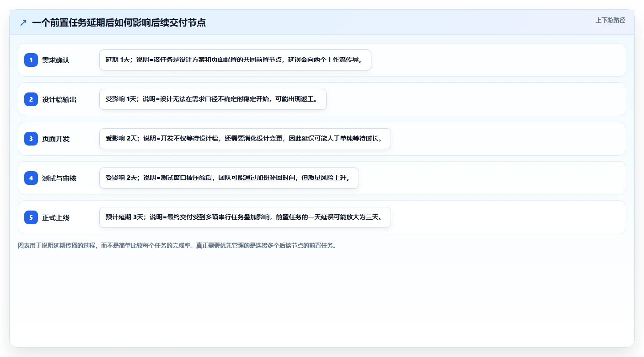Select the title 一个前置任务延期后如何影响后续交付节点
Viewport: 644px width, 357px height.
click(119, 22)
